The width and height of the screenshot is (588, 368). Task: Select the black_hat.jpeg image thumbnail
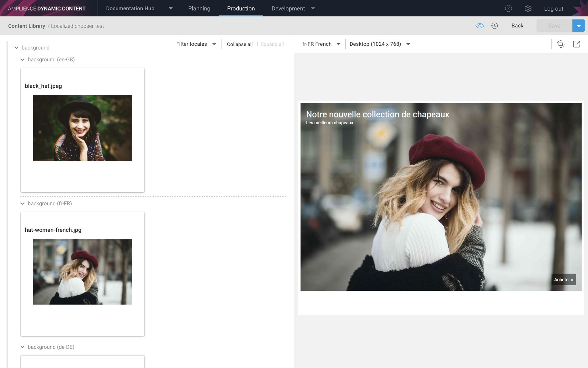(83, 128)
